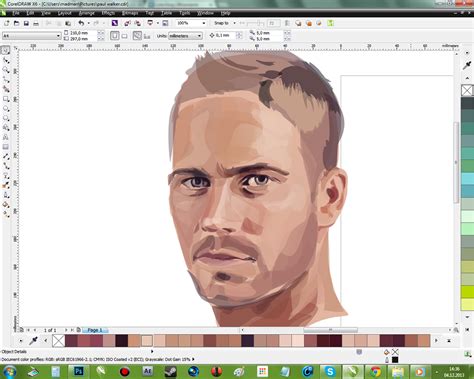Toggle apply layout to all pages

[137, 36]
